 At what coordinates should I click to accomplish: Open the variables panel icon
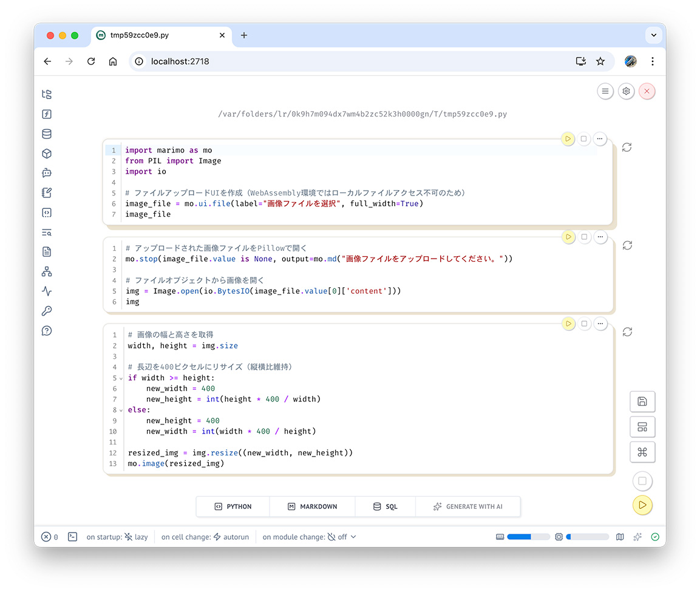click(x=47, y=114)
